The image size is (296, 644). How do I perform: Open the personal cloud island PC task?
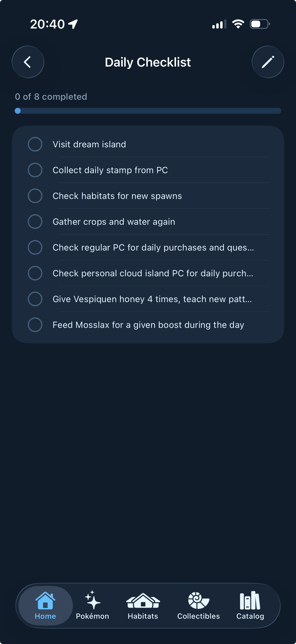click(153, 273)
